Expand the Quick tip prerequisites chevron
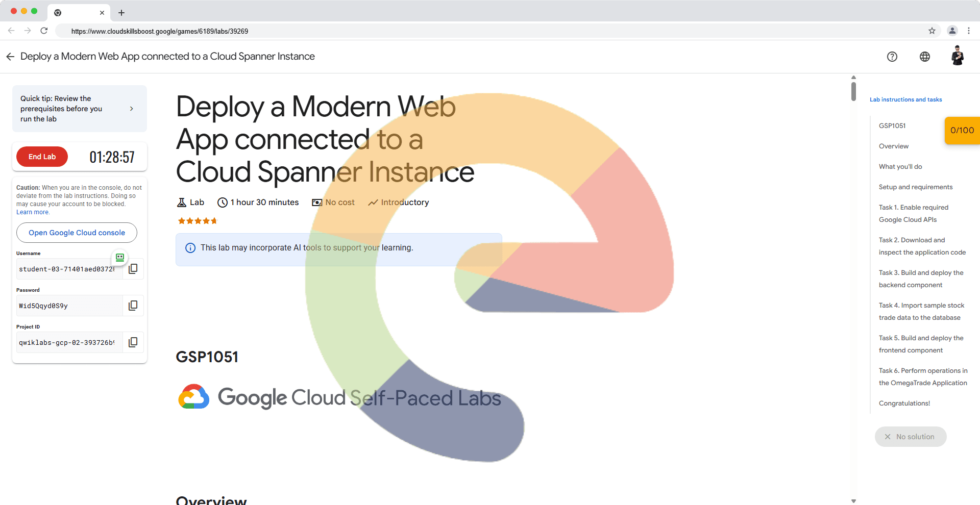The width and height of the screenshot is (980, 505). [132, 109]
